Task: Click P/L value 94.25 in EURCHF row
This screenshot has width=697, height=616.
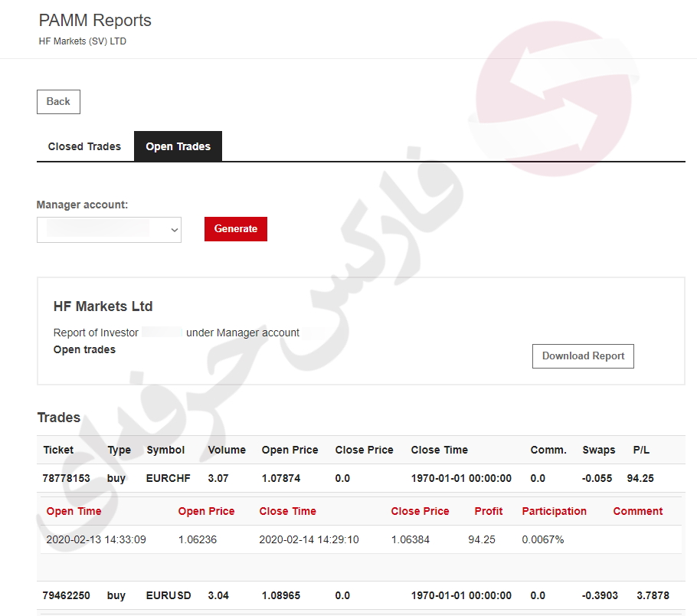Action: click(640, 478)
